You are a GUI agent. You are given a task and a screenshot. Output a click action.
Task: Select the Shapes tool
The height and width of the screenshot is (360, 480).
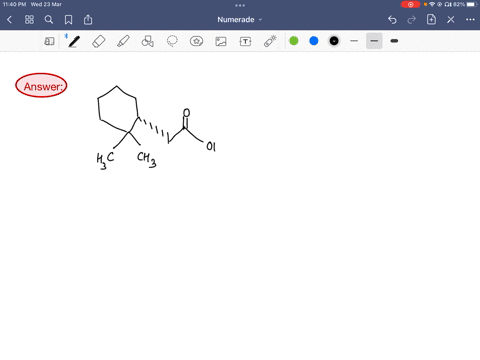pos(147,41)
